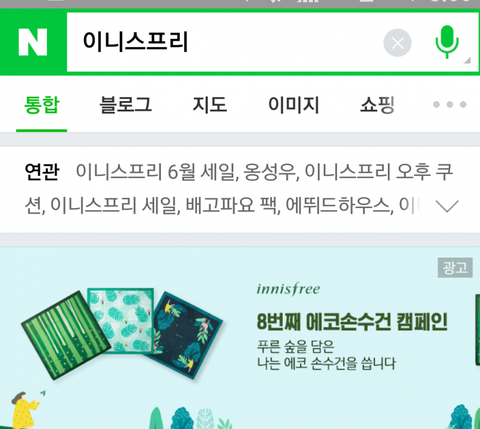Open voice search options corner triangle
The height and width of the screenshot is (429, 480).
click(x=467, y=60)
